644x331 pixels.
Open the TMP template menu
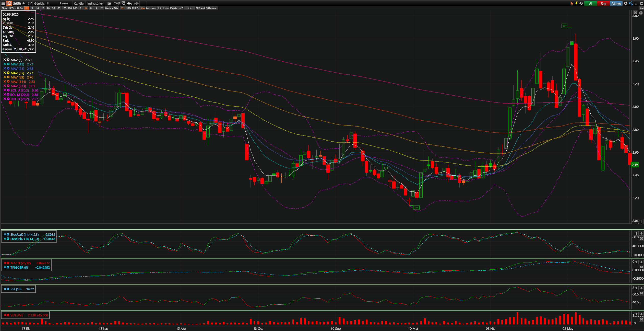[117, 3]
